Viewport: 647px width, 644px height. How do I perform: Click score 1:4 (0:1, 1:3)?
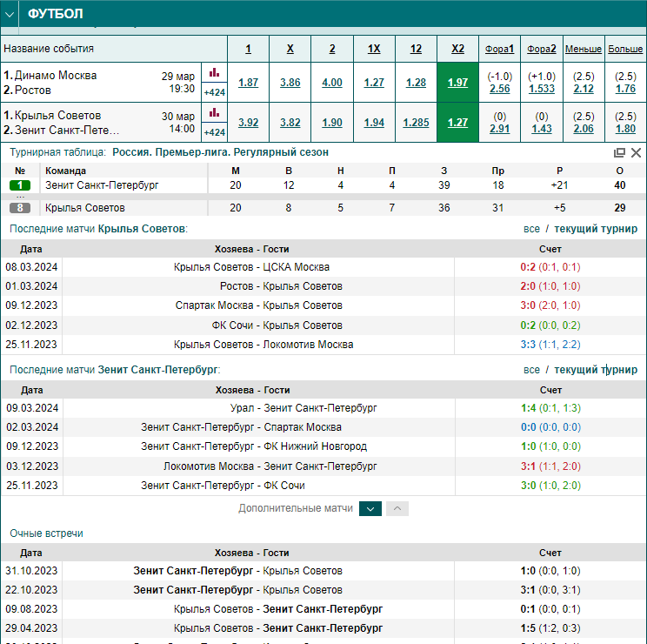tap(550, 408)
